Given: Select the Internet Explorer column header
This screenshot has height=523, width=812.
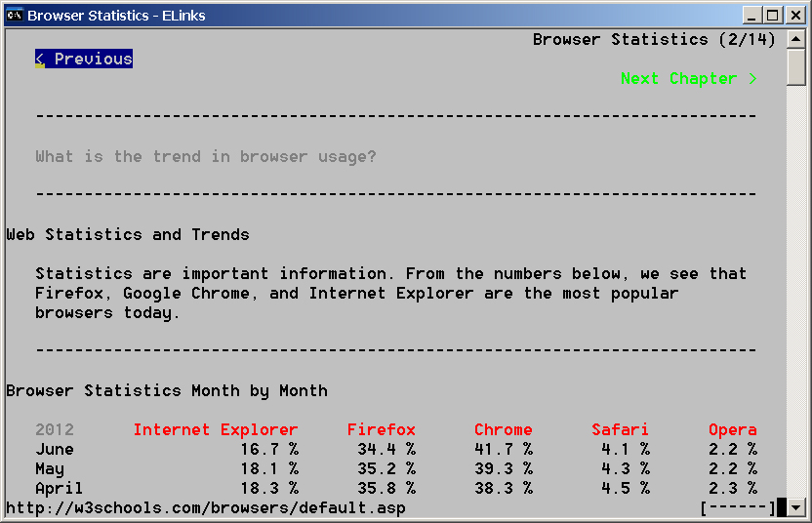Looking at the screenshot, I should click(x=216, y=429).
